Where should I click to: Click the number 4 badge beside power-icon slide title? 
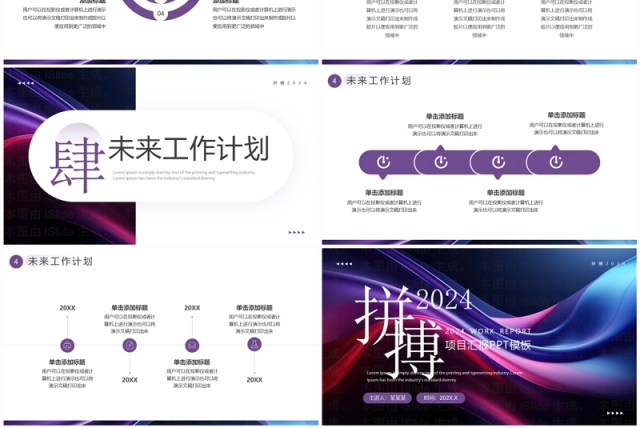click(334, 81)
